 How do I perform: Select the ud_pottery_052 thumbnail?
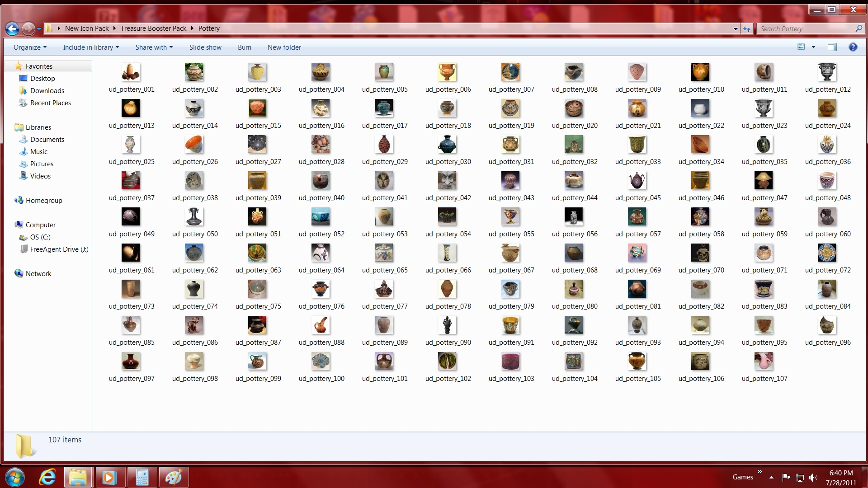(x=321, y=217)
